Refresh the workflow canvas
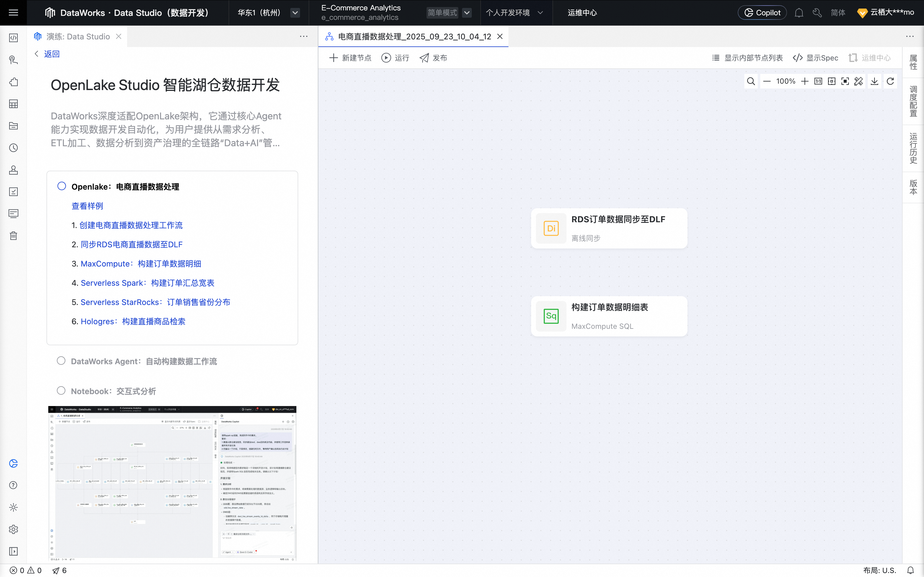The width and height of the screenshot is (924, 577). [890, 81]
